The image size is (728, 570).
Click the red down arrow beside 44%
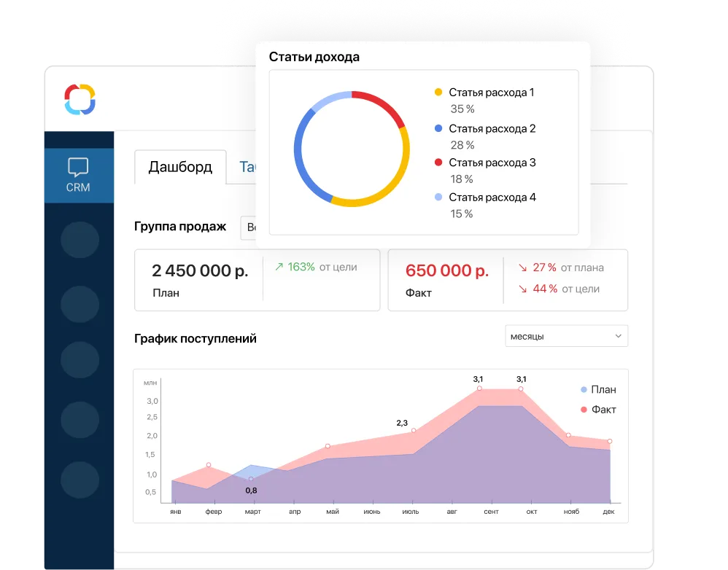click(522, 289)
